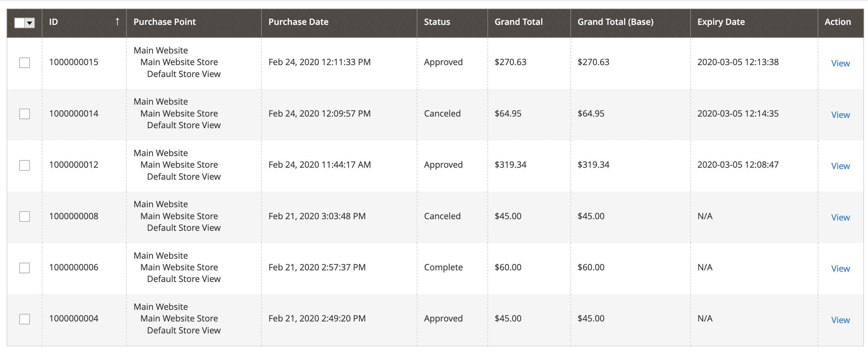The width and height of the screenshot is (868, 358).
Task: Tick the checkbox for order 1000000008
Action: 25,217
